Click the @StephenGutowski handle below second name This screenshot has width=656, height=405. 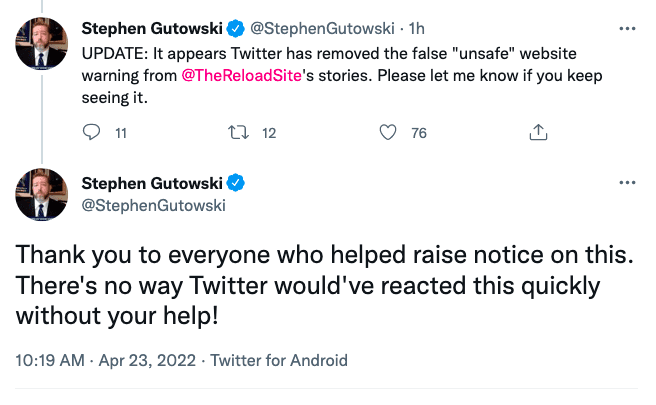click(153, 205)
